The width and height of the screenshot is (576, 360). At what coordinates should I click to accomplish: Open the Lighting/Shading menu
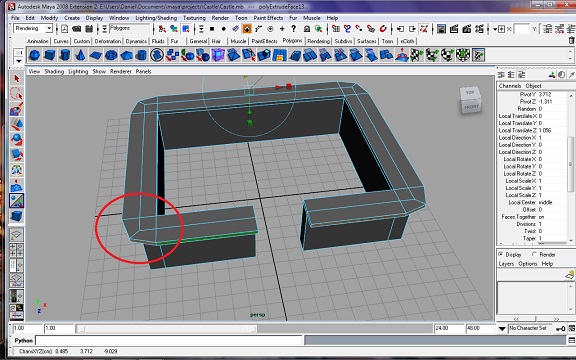coord(156,18)
